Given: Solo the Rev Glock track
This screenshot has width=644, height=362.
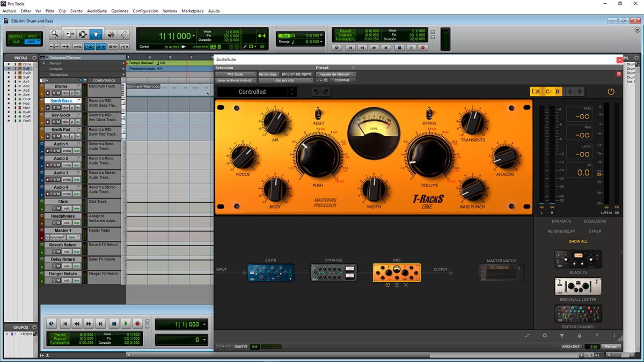Looking at the screenshot, I should pos(53,122).
